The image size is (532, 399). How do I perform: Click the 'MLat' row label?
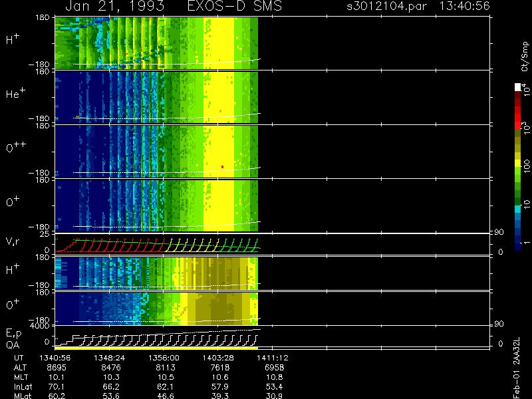[x=23, y=396]
